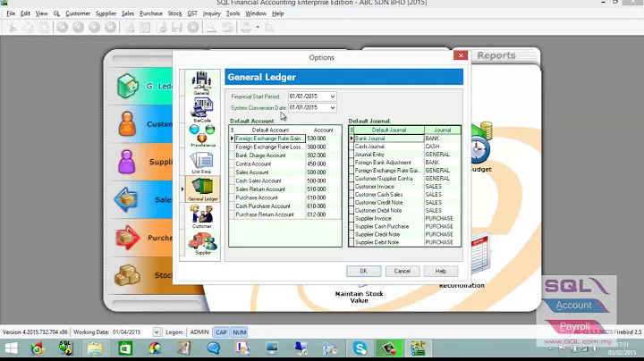Select the Customer Invoice journal row
This screenshot has width=644, height=361.
click(405, 187)
